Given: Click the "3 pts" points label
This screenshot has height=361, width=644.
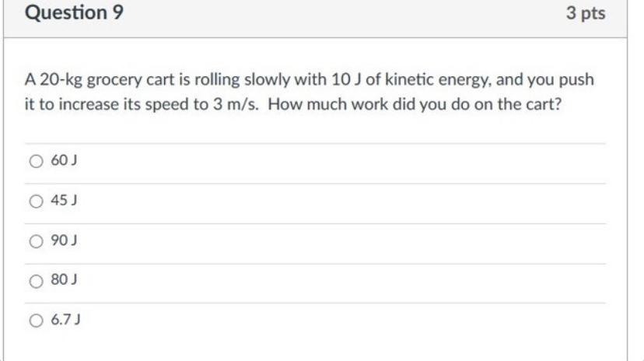Looking at the screenshot, I should (586, 14).
